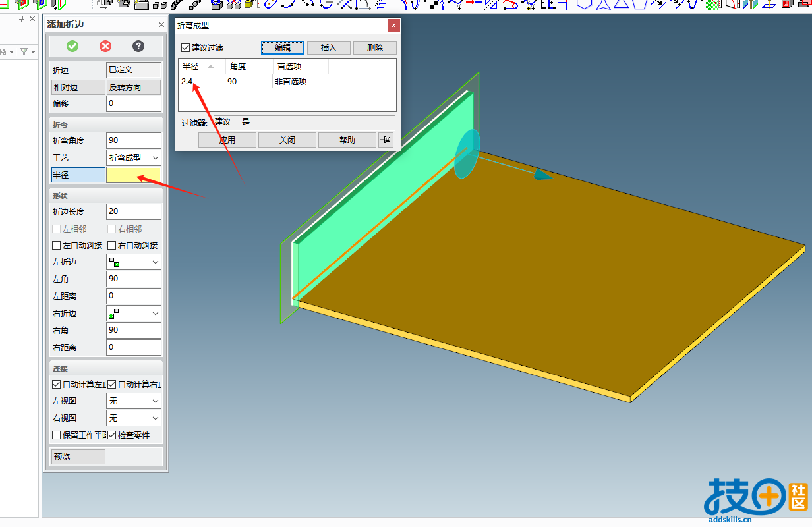This screenshot has width=812, height=527.
Task: Enable 左自动斜接 checkbox
Action: point(57,245)
